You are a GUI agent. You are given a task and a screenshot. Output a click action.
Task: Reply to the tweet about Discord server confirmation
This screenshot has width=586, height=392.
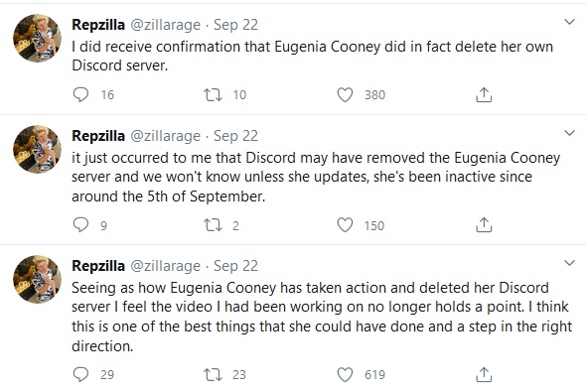coord(80,95)
